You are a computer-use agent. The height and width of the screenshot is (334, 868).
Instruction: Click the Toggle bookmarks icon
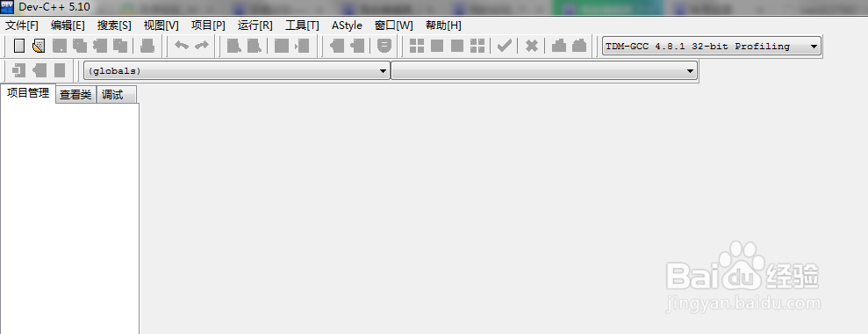(x=39, y=70)
